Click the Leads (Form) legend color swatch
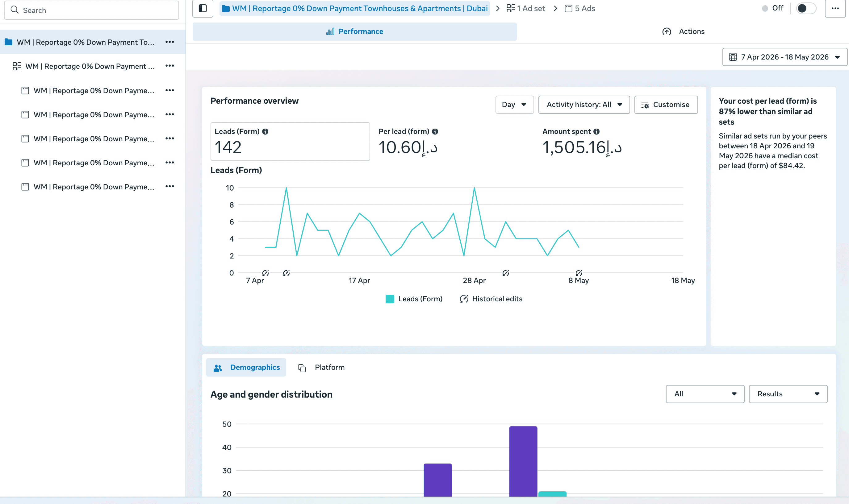Viewport: 849px width, 504px height. coord(390,299)
